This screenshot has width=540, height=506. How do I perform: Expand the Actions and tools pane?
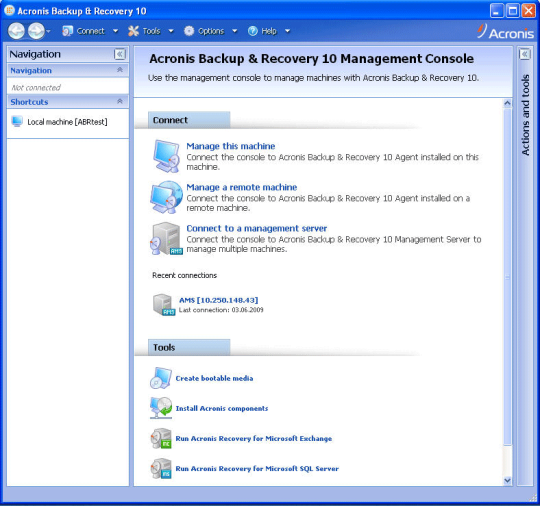pyautogui.click(x=525, y=54)
